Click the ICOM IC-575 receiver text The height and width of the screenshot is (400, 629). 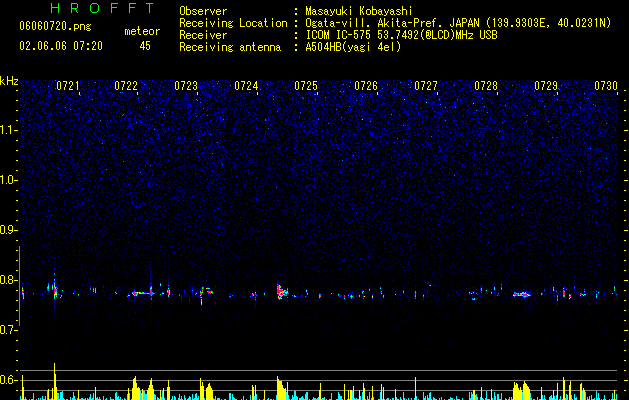coord(401,35)
